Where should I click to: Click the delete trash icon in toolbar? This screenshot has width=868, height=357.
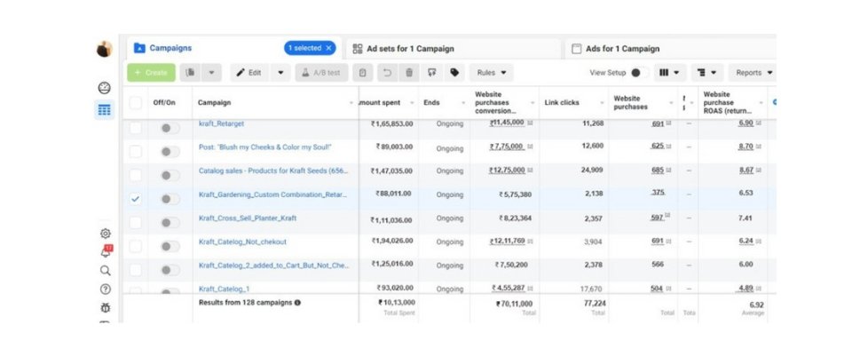(409, 73)
